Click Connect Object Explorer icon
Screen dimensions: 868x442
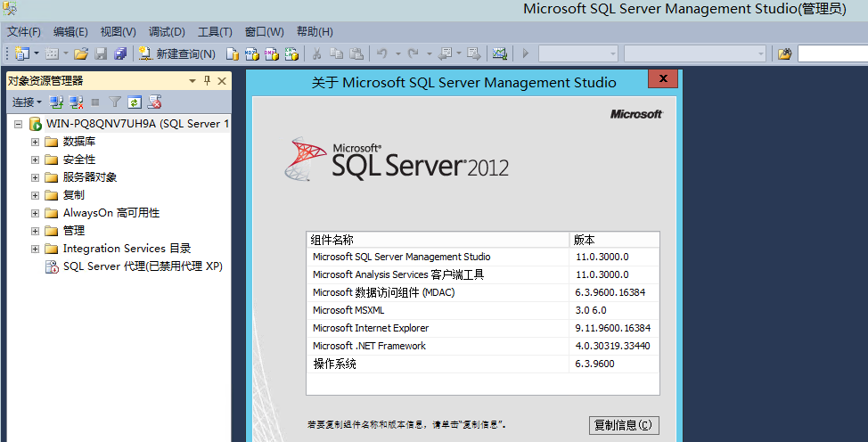point(56,102)
